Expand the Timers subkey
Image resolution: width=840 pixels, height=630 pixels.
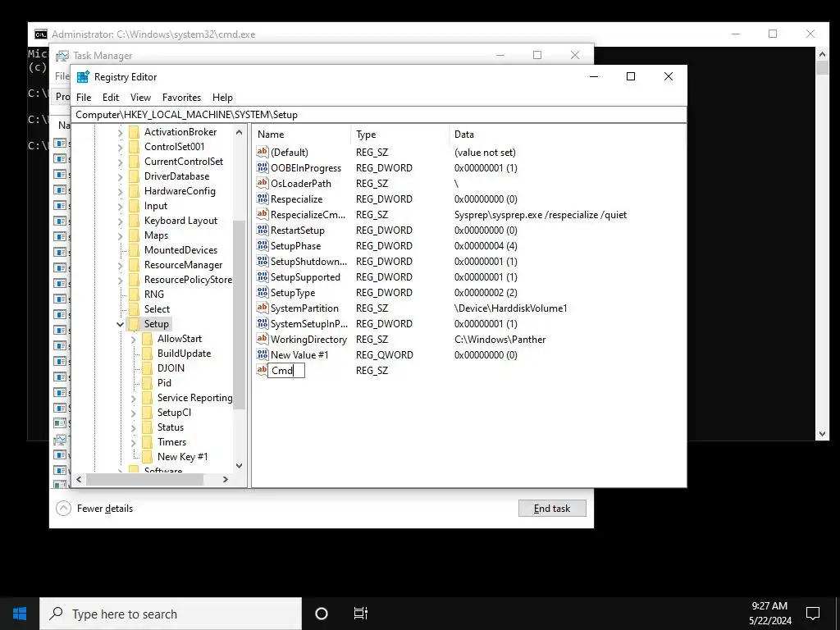[x=134, y=442]
